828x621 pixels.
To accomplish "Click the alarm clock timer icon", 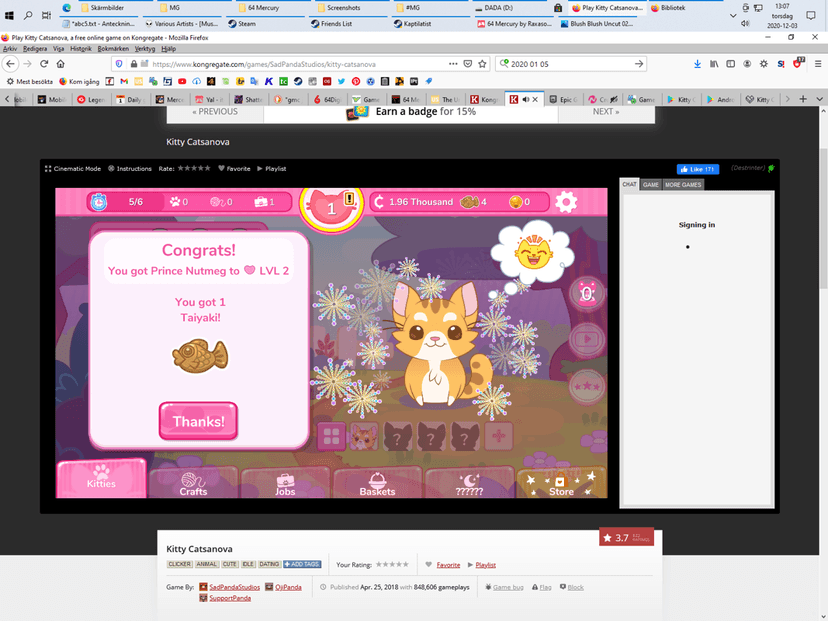I will [x=98, y=202].
